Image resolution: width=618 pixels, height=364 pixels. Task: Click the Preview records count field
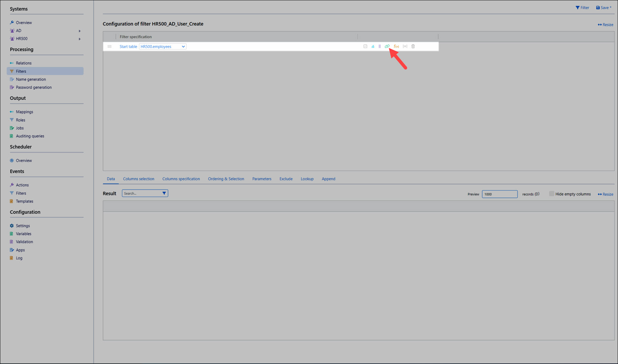[500, 194]
